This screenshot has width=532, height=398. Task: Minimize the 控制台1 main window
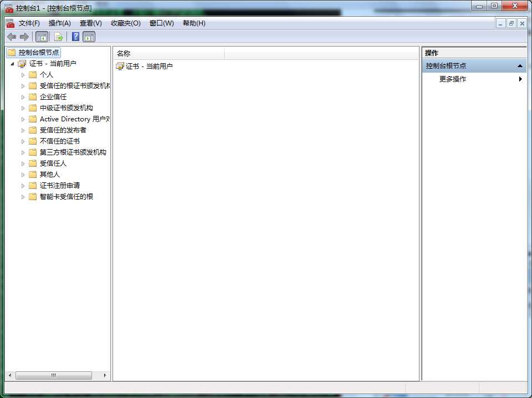pyautogui.click(x=479, y=6)
